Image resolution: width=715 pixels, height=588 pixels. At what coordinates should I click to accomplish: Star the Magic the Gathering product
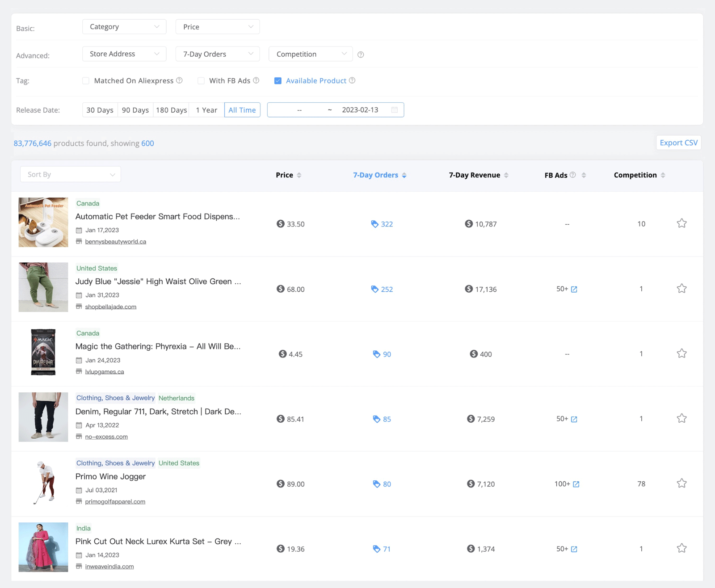pyautogui.click(x=681, y=353)
